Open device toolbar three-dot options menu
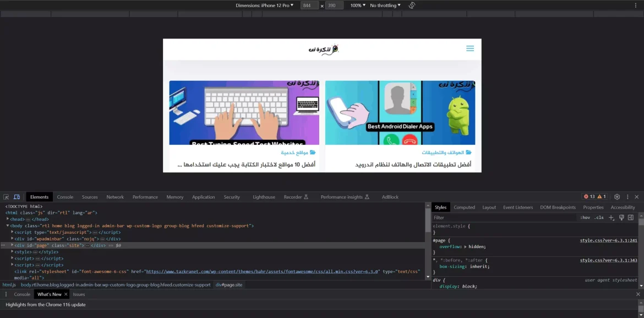Screen dimensions: 644x318 pyautogui.click(x=636, y=6)
